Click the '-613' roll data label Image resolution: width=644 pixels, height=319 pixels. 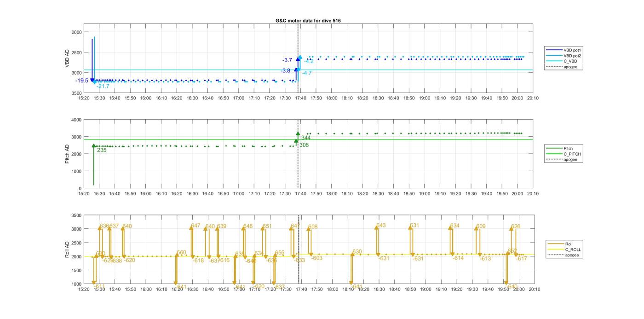coord(485,259)
